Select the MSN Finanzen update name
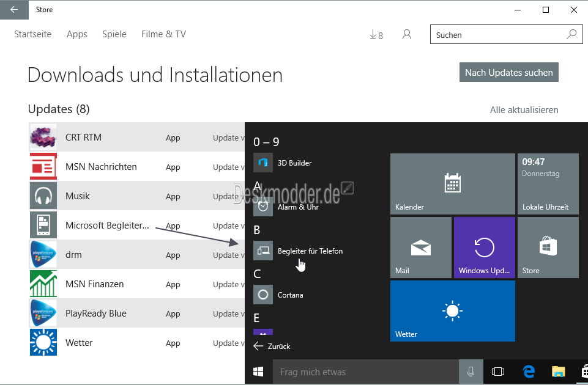Screen dimensions: 588x385 point(94,284)
